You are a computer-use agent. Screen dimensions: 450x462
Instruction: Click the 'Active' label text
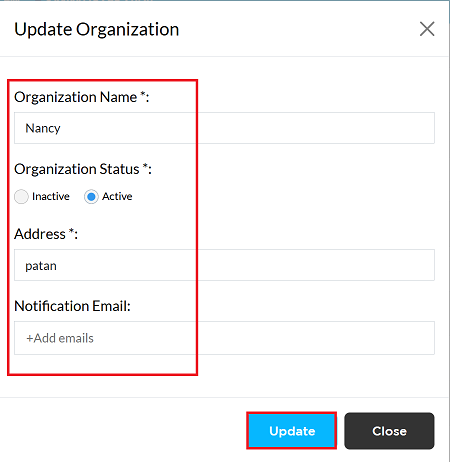pyautogui.click(x=117, y=196)
